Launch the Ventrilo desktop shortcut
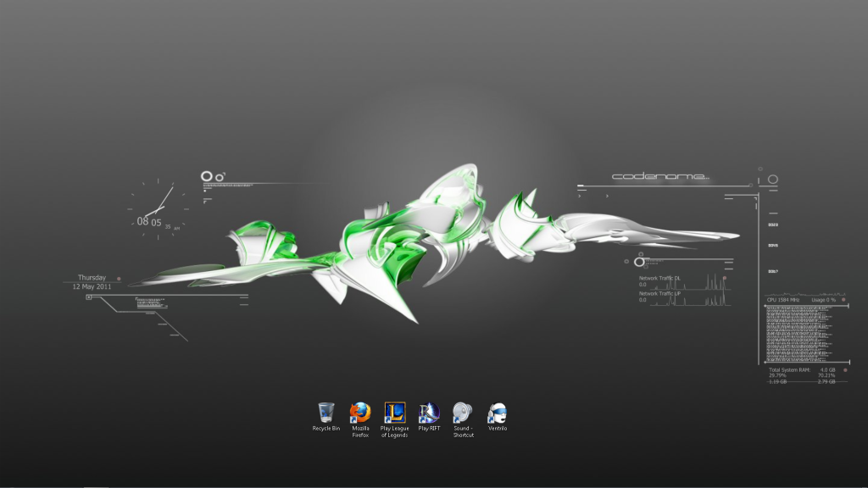Viewport: 868px width, 488px height. (498, 413)
